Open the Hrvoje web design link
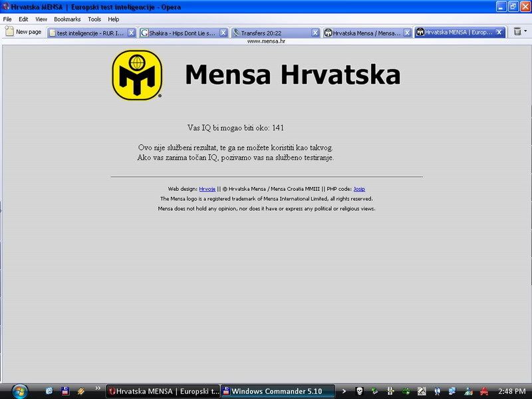 [207, 189]
